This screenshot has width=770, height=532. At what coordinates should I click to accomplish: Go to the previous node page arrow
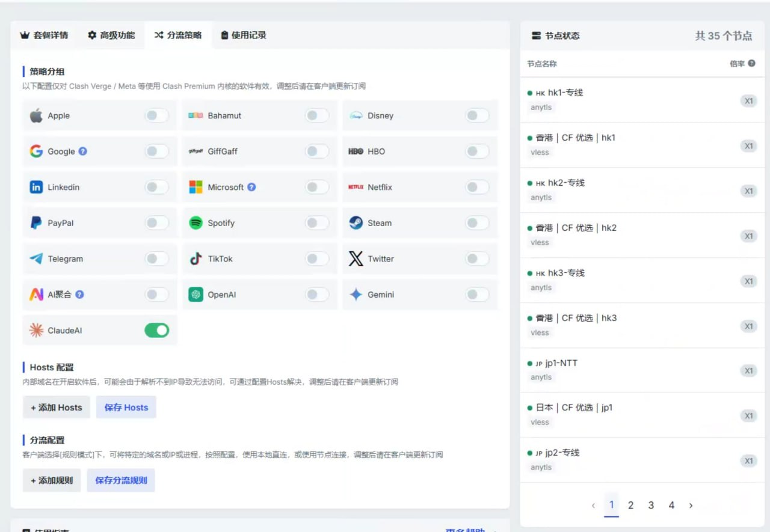coord(593,506)
